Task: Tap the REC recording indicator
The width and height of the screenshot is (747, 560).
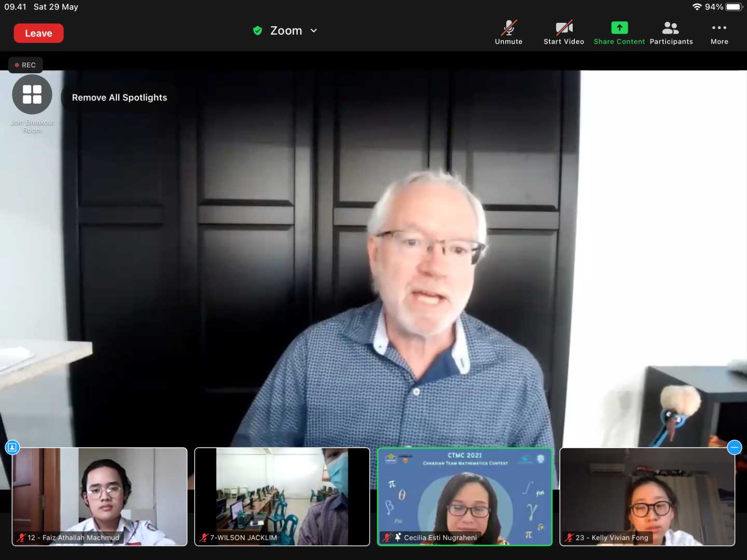Action: tap(25, 65)
